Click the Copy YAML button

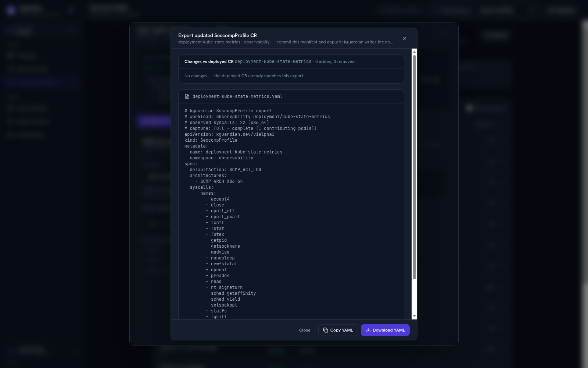338,330
